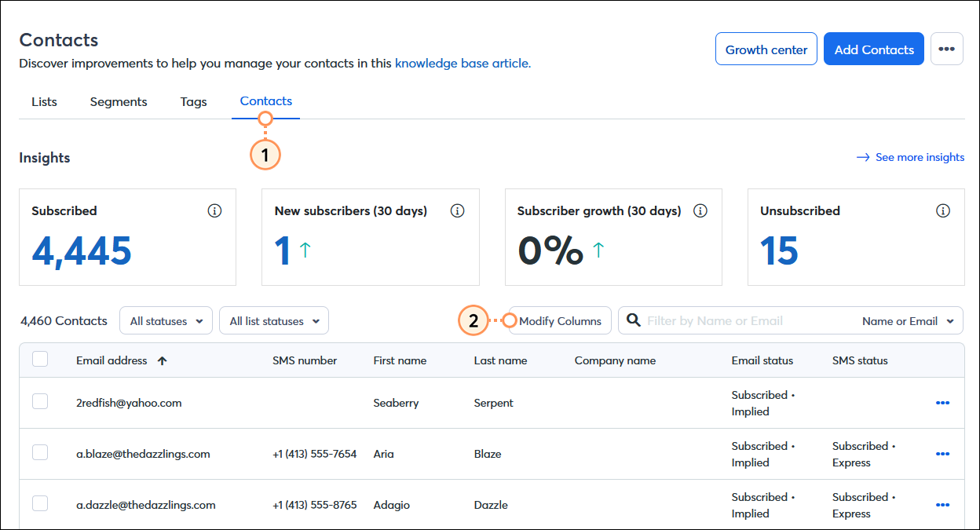This screenshot has height=530, width=980.
Task: Sort by the SMS number column header
Action: 305,360
